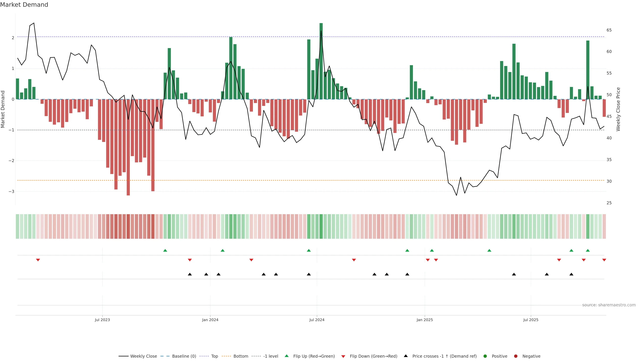Click red Flip Down triangle in legend
Screen dimensions: 644x362
click(343, 356)
